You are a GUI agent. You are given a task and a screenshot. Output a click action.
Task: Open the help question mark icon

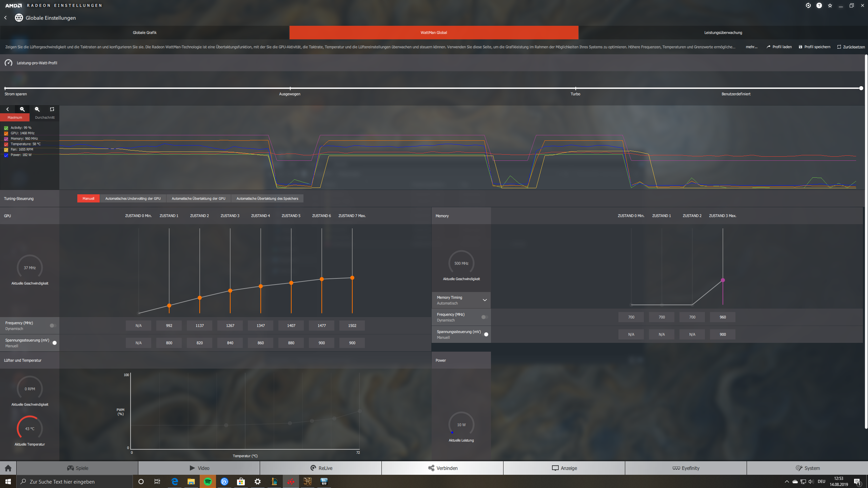pyautogui.click(x=819, y=5)
